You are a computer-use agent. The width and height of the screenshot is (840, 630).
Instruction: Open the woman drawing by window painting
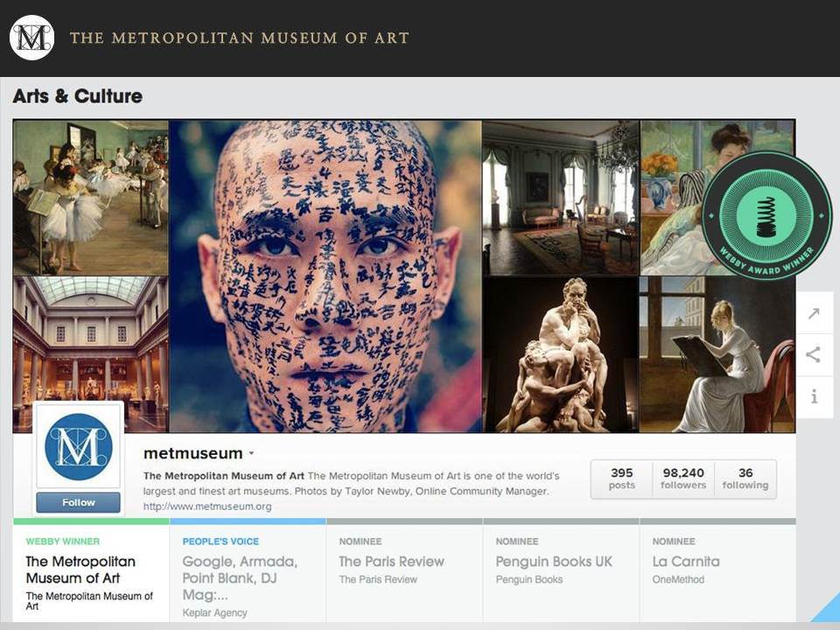(x=717, y=354)
